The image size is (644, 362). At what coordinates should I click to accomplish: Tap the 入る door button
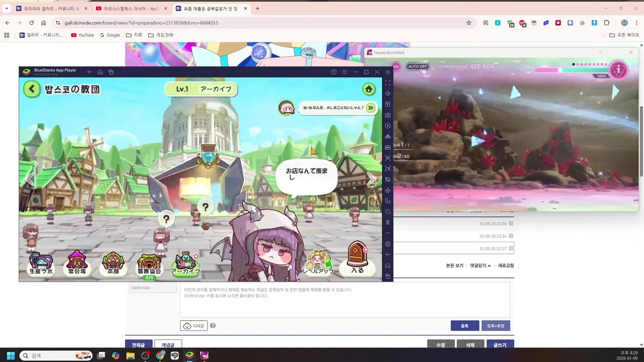pos(357,259)
